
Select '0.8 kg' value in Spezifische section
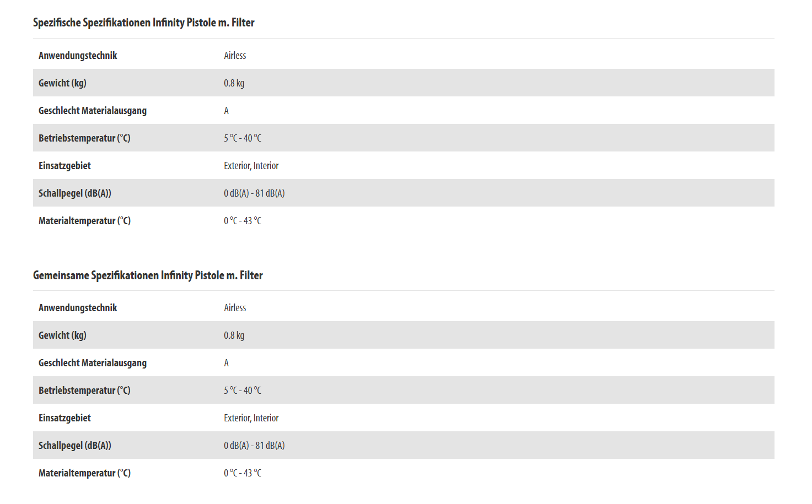234,83
